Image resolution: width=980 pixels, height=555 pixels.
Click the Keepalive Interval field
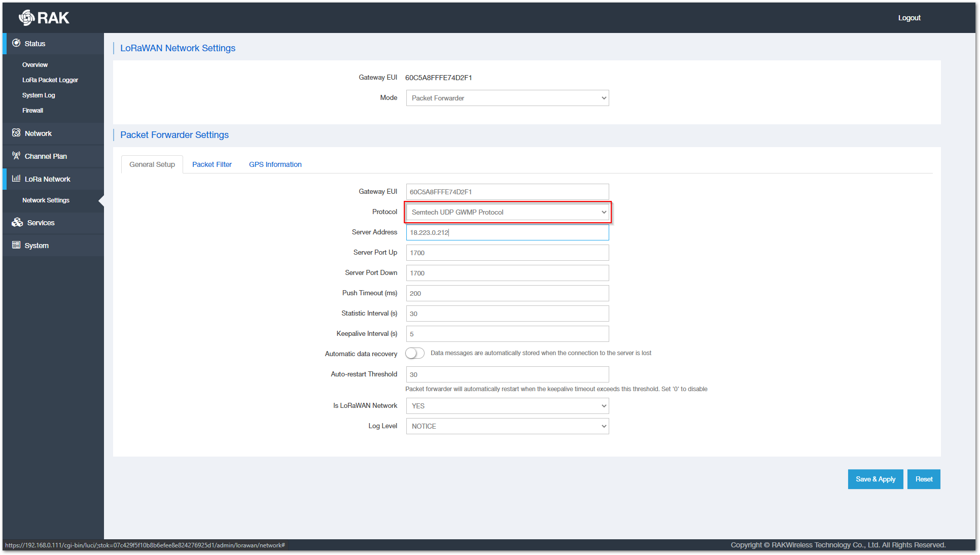pyautogui.click(x=507, y=334)
